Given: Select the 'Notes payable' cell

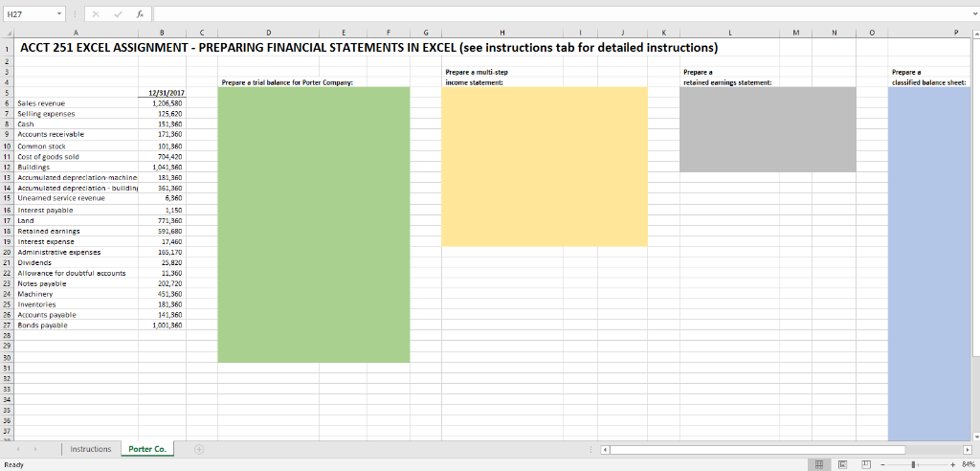Looking at the screenshot, I should click(x=75, y=283).
